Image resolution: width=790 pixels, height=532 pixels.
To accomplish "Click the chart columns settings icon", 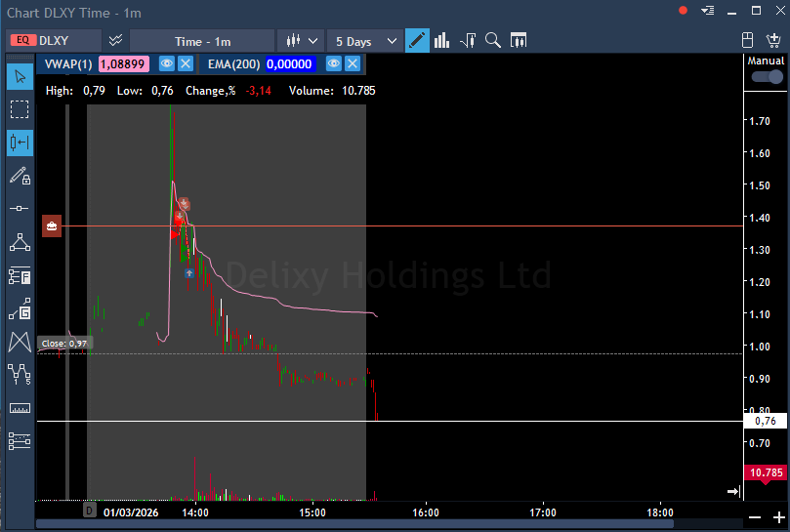I will 519,41.
